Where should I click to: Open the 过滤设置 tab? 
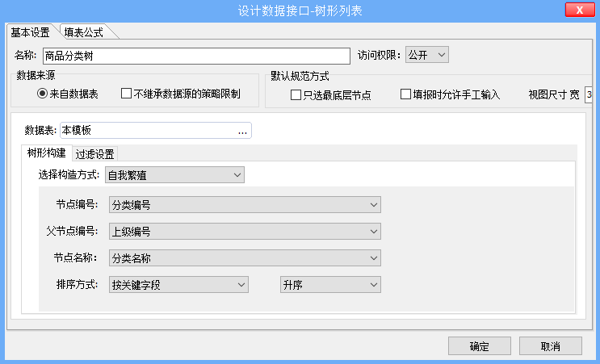click(95, 153)
